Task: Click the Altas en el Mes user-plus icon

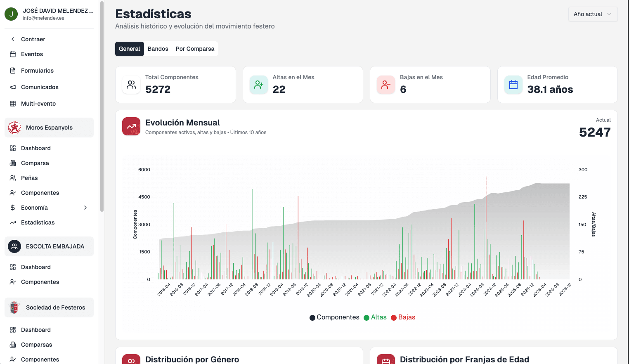Action: (x=259, y=85)
